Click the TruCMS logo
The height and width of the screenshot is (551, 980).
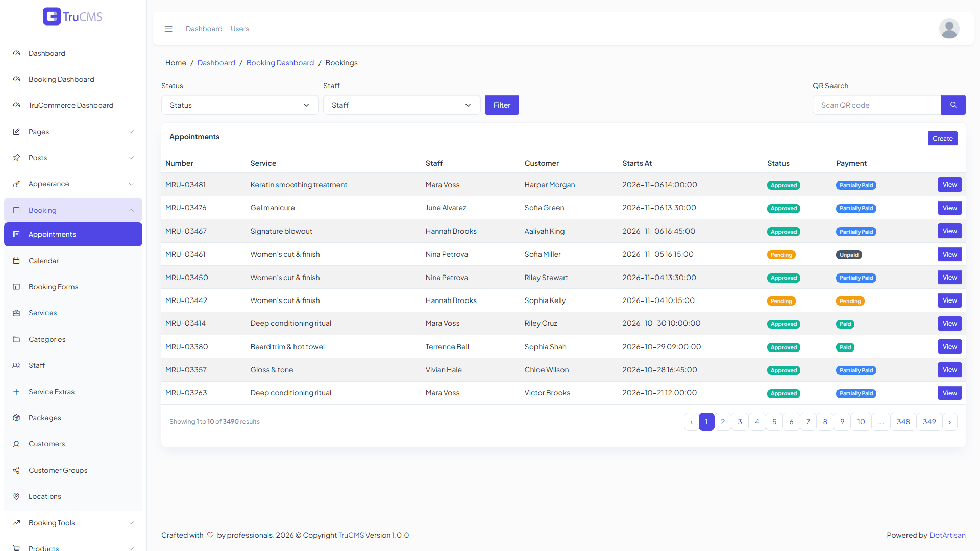(x=72, y=17)
